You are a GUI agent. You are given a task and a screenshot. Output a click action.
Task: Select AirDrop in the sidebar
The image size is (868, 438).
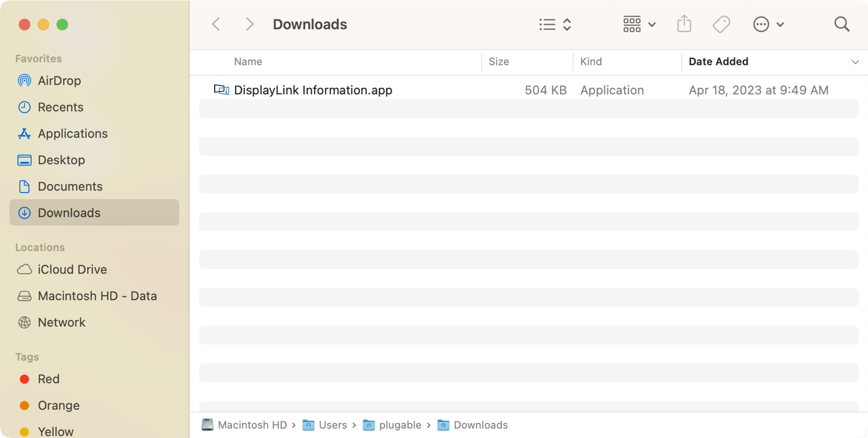59,80
